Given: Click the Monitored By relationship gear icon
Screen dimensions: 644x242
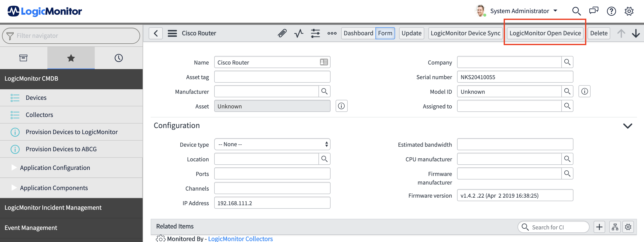Looking at the screenshot, I should [x=161, y=238].
